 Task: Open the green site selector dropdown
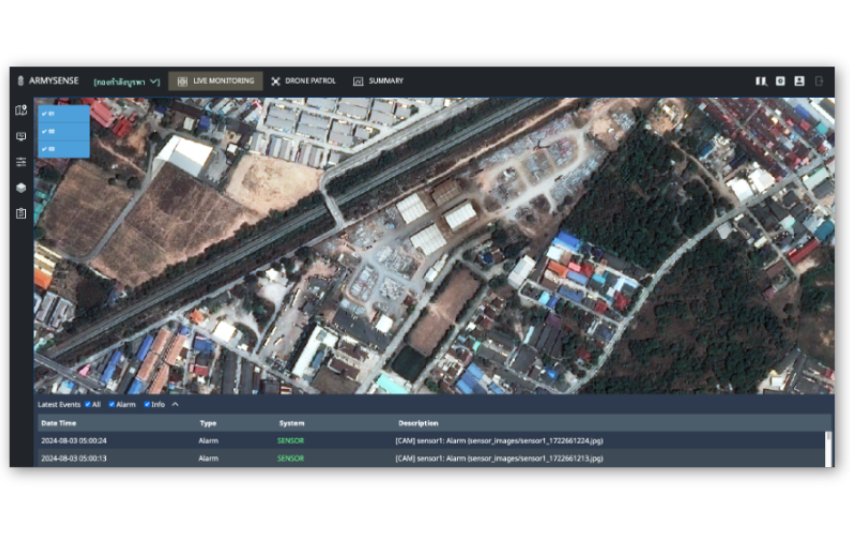point(126,81)
